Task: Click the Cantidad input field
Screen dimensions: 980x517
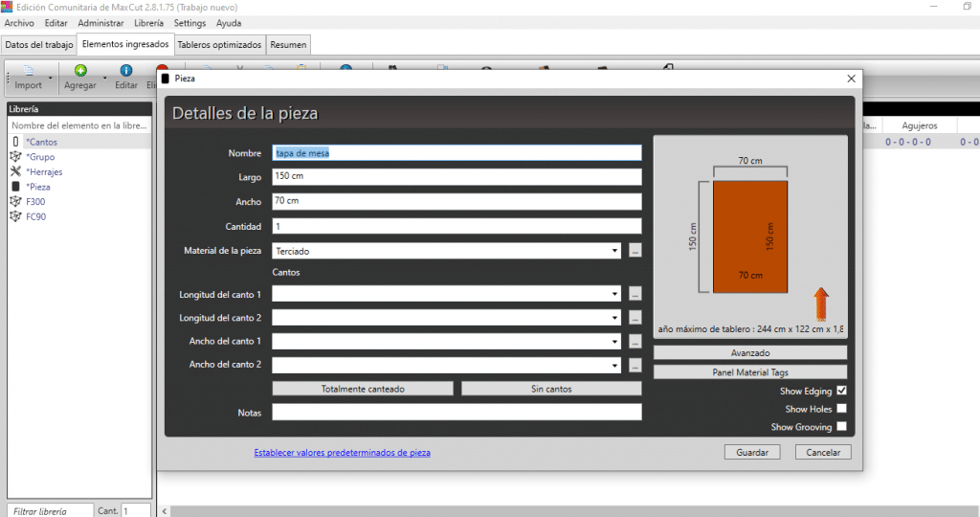Action: pos(457,226)
